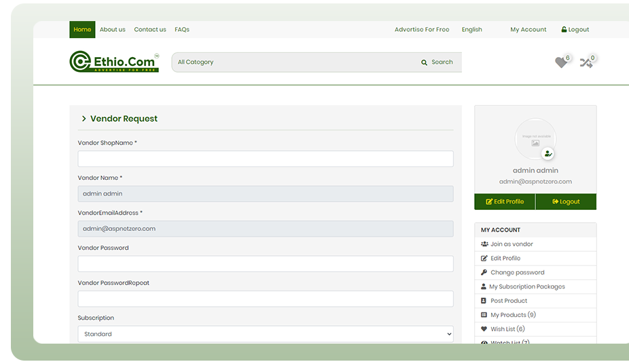Open the My Account top menu
The height and width of the screenshot is (364, 629).
pyautogui.click(x=528, y=30)
